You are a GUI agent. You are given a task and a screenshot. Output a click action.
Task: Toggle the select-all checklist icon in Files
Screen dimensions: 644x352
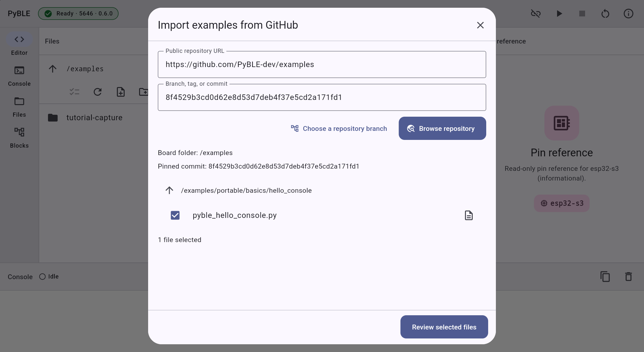pos(74,92)
